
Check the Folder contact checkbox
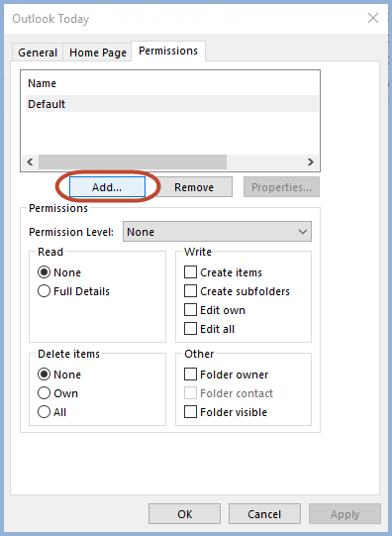pyautogui.click(x=190, y=393)
